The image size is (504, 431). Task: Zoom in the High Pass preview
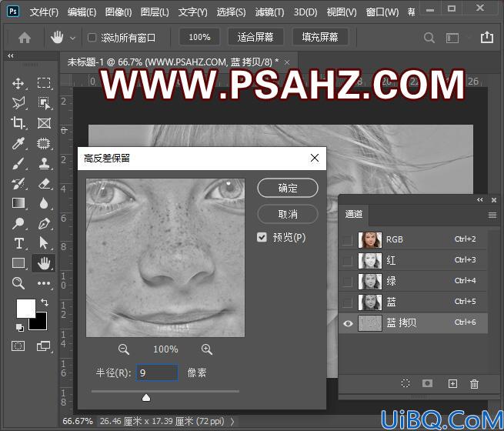[x=207, y=349]
